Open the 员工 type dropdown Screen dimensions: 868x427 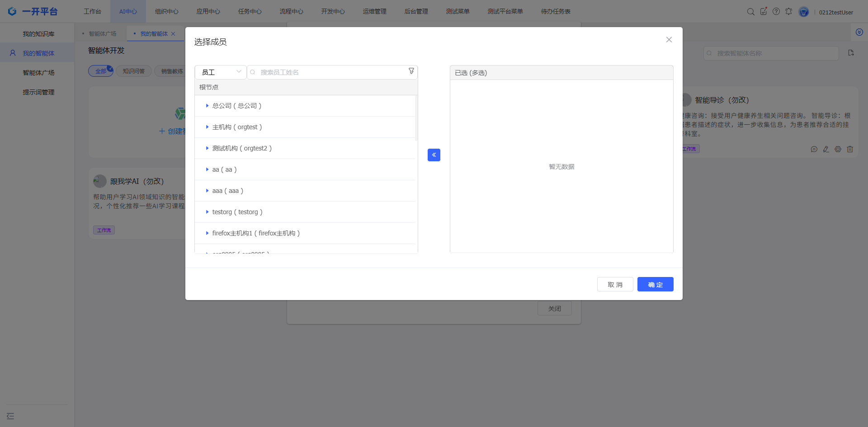(221, 72)
